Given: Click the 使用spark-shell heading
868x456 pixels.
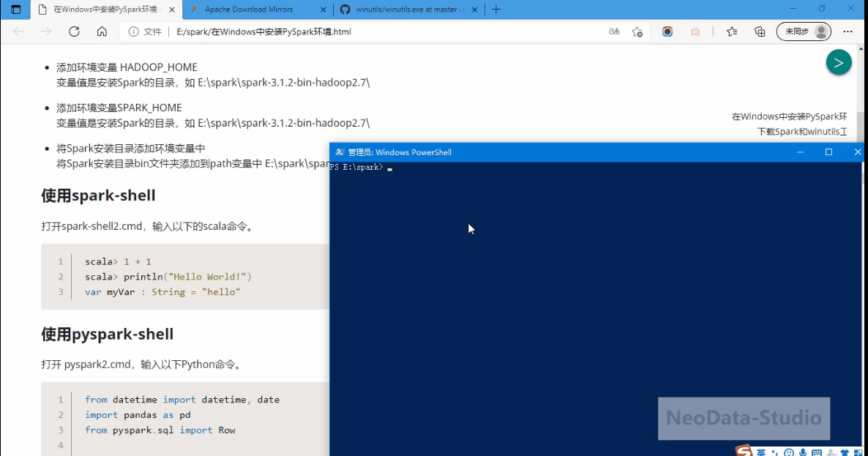Looking at the screenshot, I should click(98, 195).
